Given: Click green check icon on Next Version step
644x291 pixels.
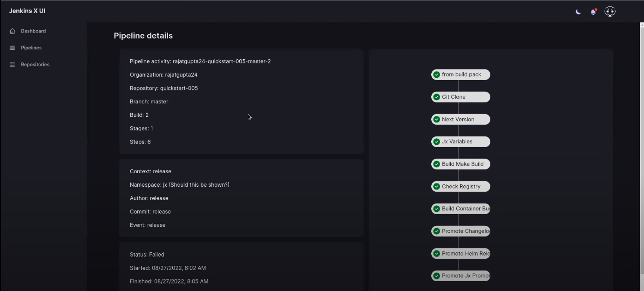Looking at the screenshot, I should click(436, 120).
